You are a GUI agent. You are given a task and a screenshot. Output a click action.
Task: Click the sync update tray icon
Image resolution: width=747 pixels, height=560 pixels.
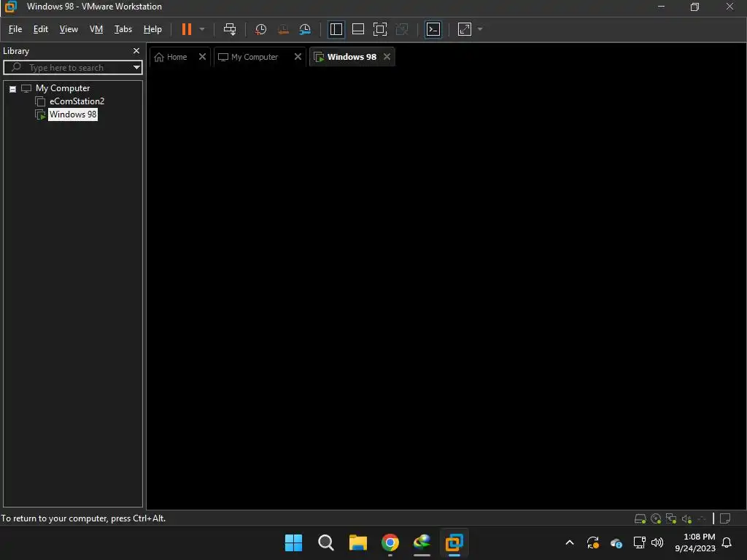coord(592,542)
